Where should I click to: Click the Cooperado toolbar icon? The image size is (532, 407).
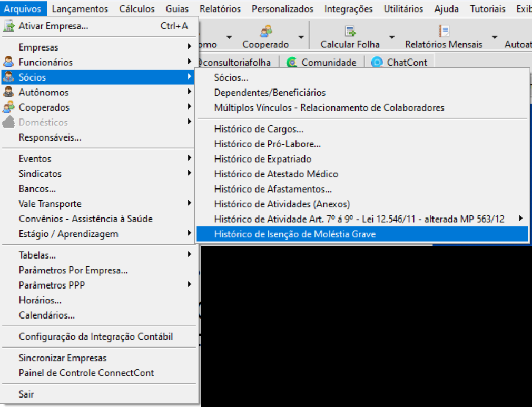pos(266,31)
